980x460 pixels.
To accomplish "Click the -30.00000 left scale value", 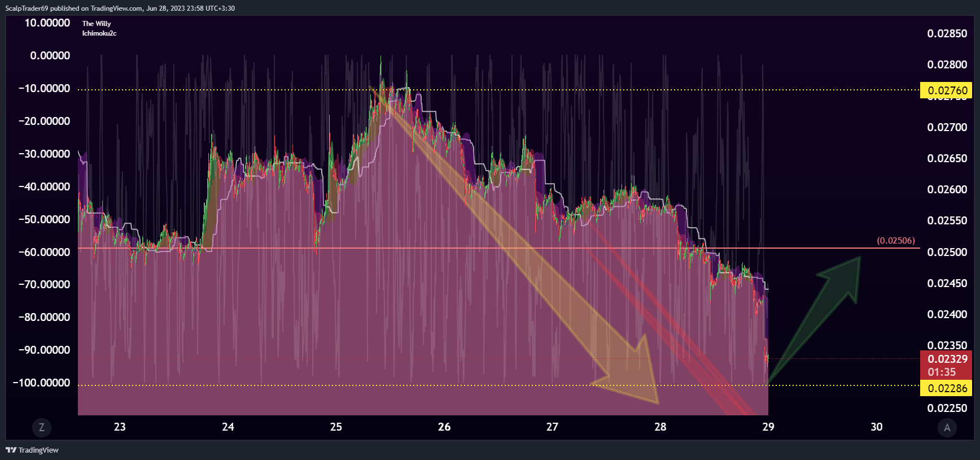I will click(44, 154).
